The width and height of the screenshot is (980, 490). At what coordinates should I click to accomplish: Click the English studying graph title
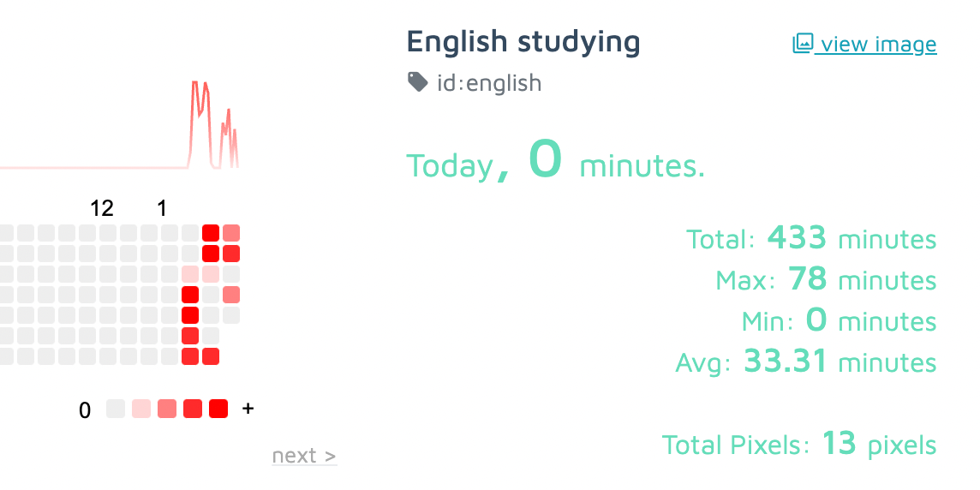(523, 43)
